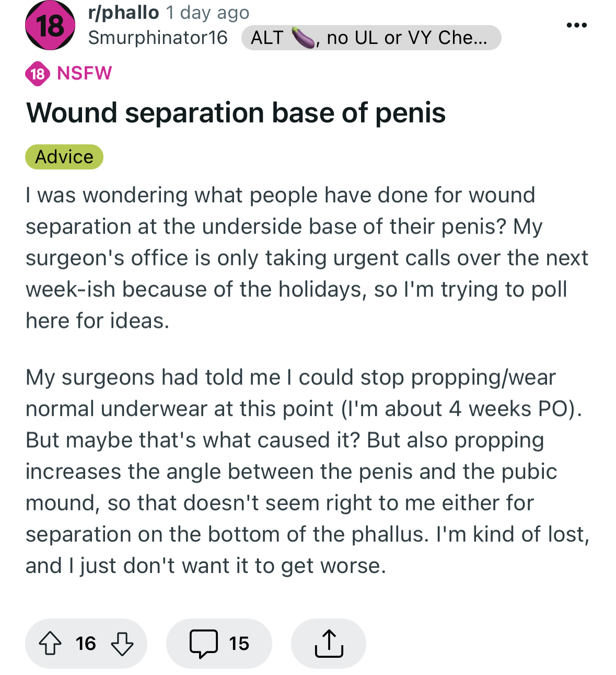This screenshot has width=616, height=675.
Task: Open the post via its bold title
Action: click(236, 113)
